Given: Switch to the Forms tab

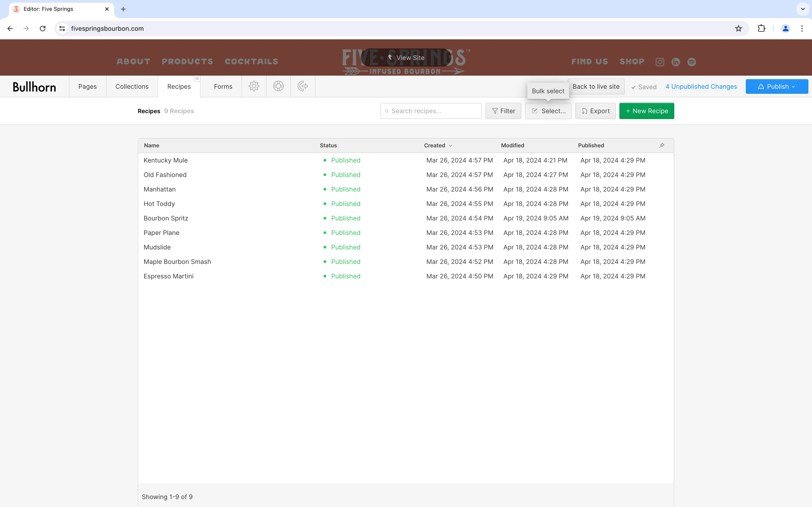Looking at the screenshot, I should click(223, 86).
